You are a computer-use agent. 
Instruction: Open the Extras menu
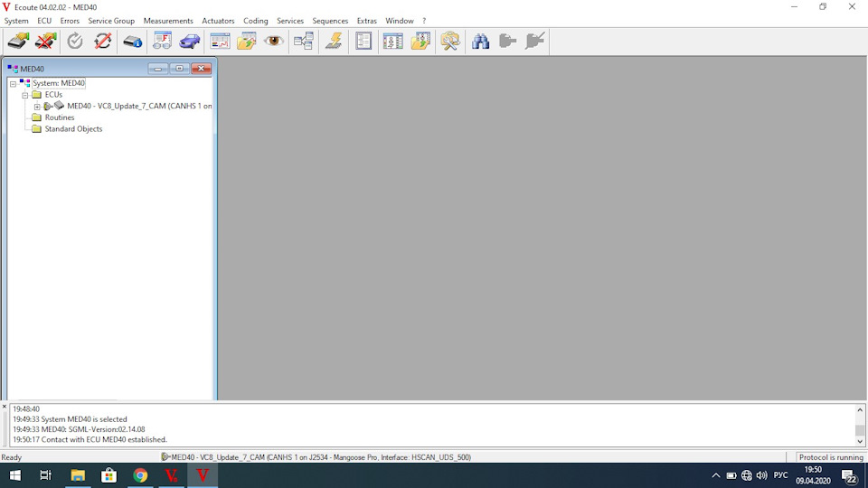(x=366, y=21)
